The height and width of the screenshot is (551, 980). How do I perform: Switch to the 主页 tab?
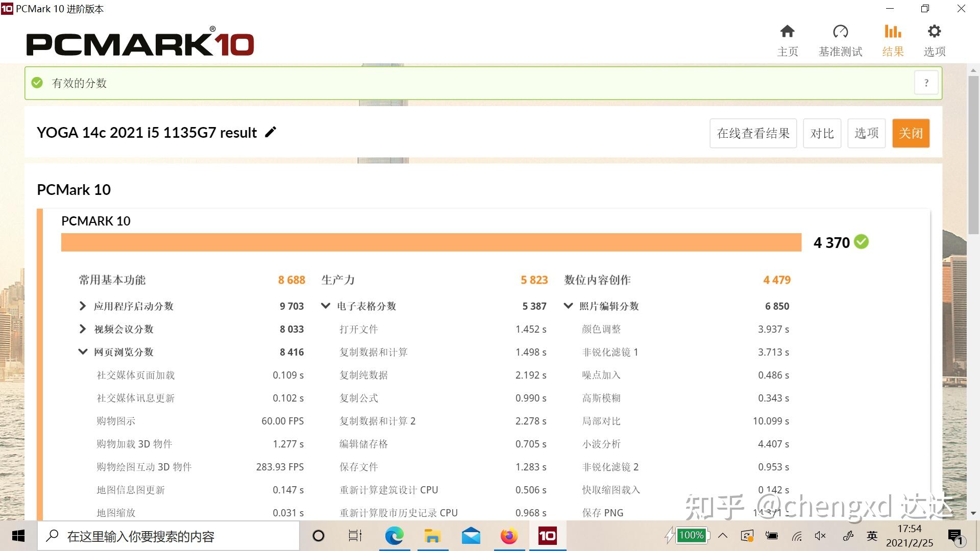pyautogui.click(x=787, y=32)
